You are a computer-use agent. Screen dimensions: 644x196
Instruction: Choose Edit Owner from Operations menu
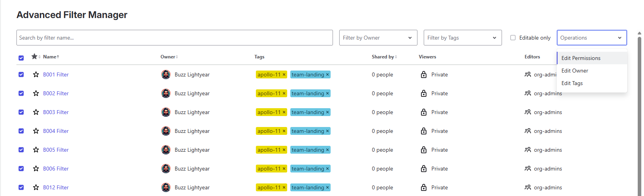click(x=592, y=71)
